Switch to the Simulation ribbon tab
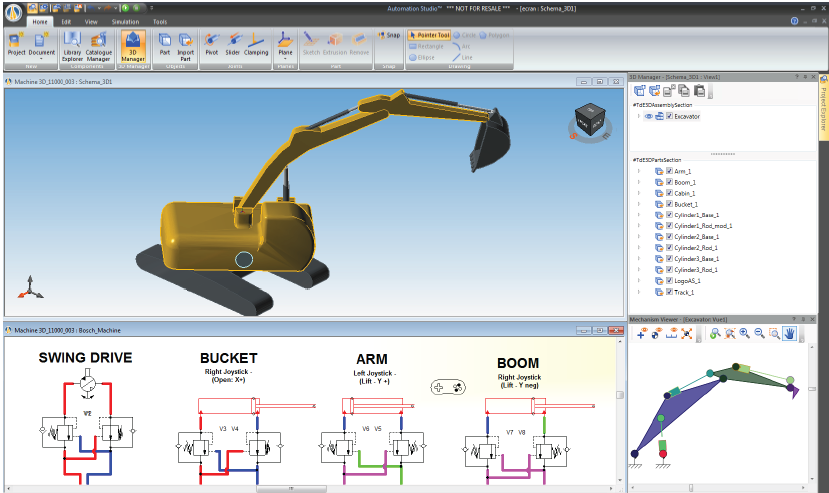Viewport: 829px width, 493px height. tap(126, 20)
